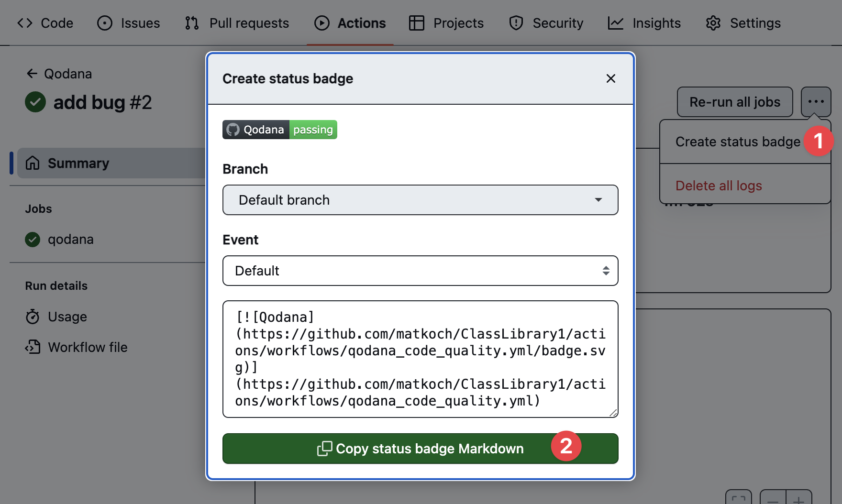Click the Code angle-brackets icon
The width and height of the screenshot is (842, 504).
pyautogui.click(x=25, y=23)
